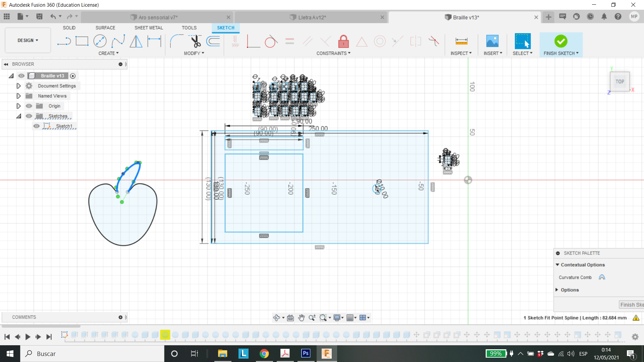This screenshot has width=644, height=362.
Task: Collapse Contextual Options section
Action: [x=557, y=265]
